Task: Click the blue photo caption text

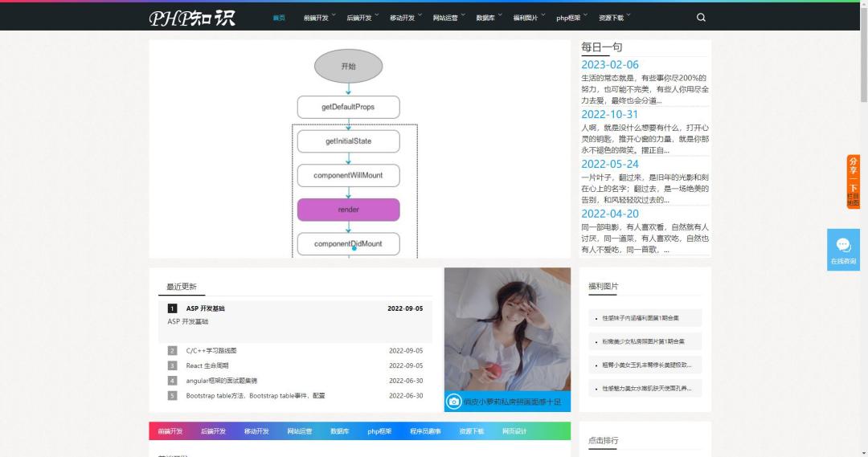Action: click(x=513, y=402)
